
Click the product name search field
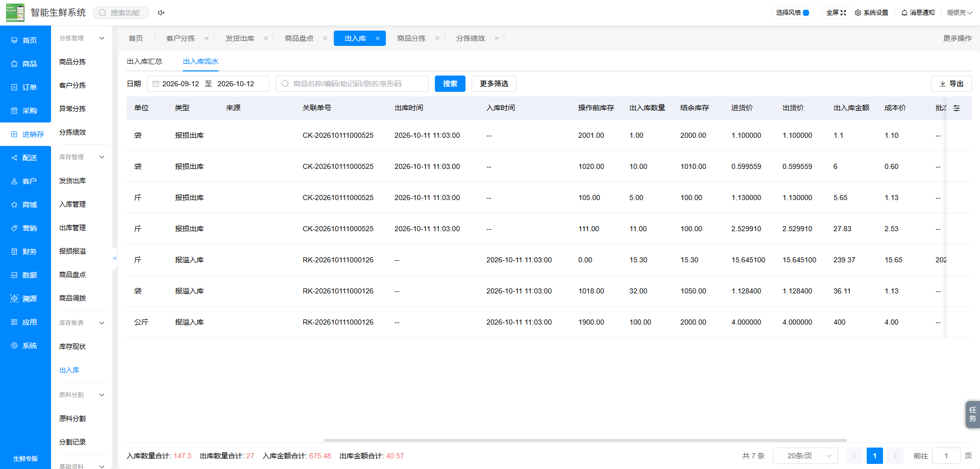tap(352, 84)
